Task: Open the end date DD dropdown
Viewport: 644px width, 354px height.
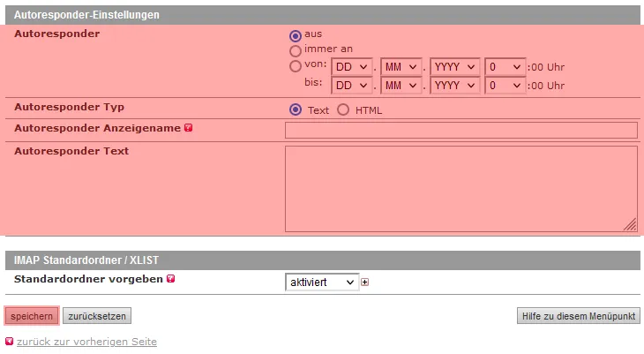Action: coord(352,86)
